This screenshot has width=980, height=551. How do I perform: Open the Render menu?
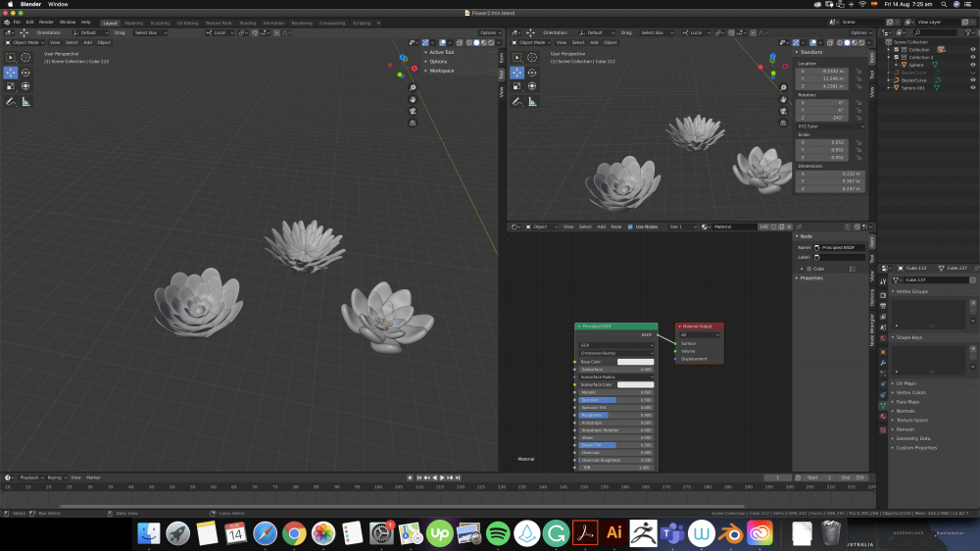(x=46, y=22)
